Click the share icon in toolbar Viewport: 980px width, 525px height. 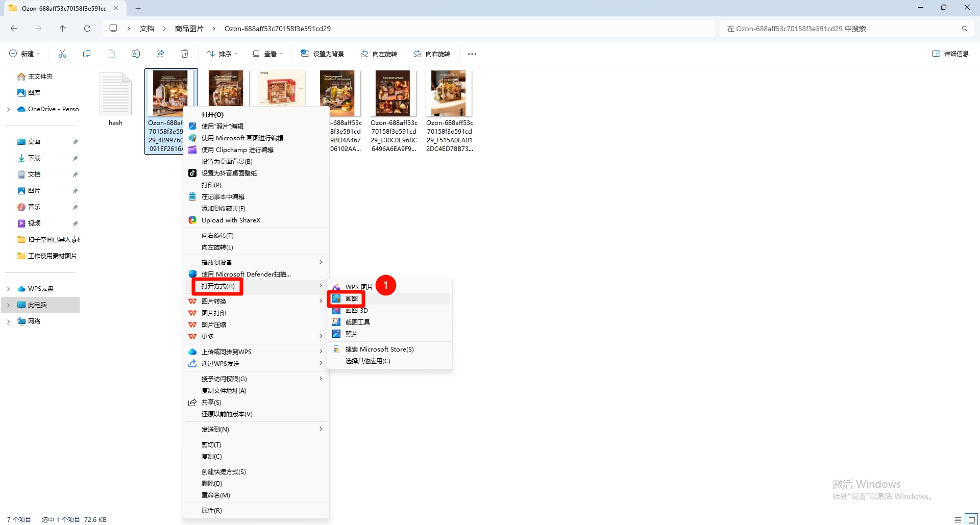[160, 54]
